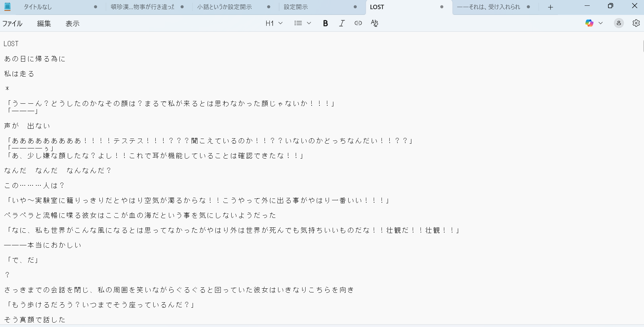This screenshot has height=327, width=644.
Task: Open the account profile icon
Action: click(x=619, y=23)
